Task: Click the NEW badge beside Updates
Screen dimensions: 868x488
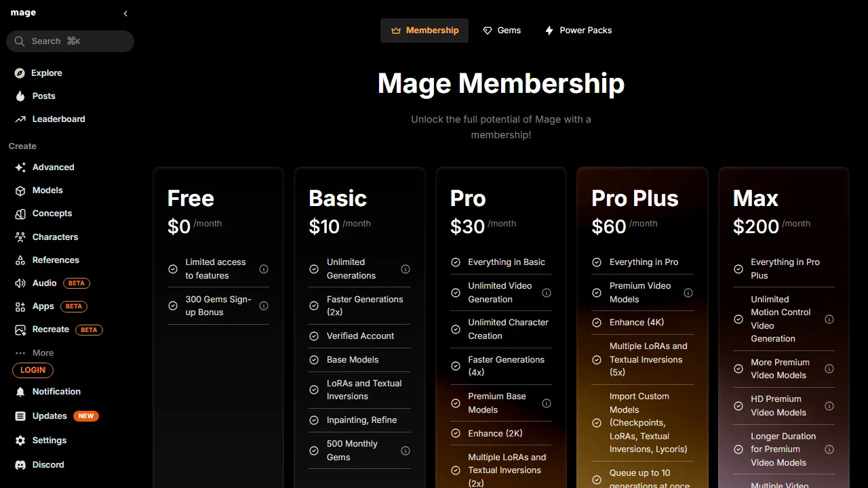Action: pos(86,416)
